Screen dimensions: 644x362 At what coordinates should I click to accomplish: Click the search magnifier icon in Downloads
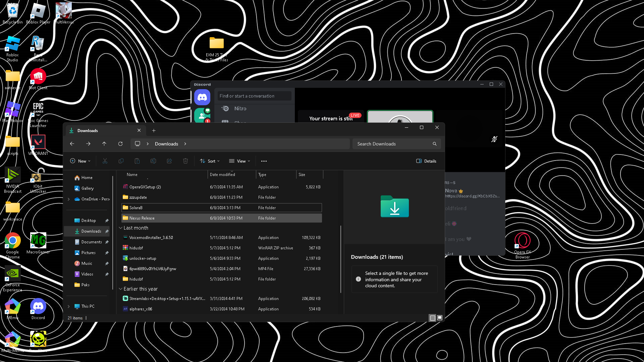435,144
